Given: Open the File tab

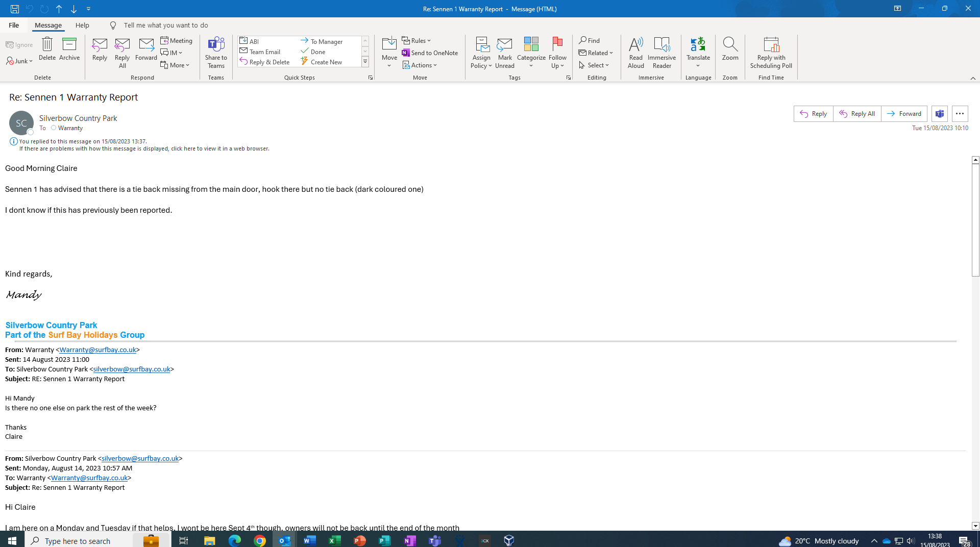Looking at the screenshot, I should tap(14, 25).
